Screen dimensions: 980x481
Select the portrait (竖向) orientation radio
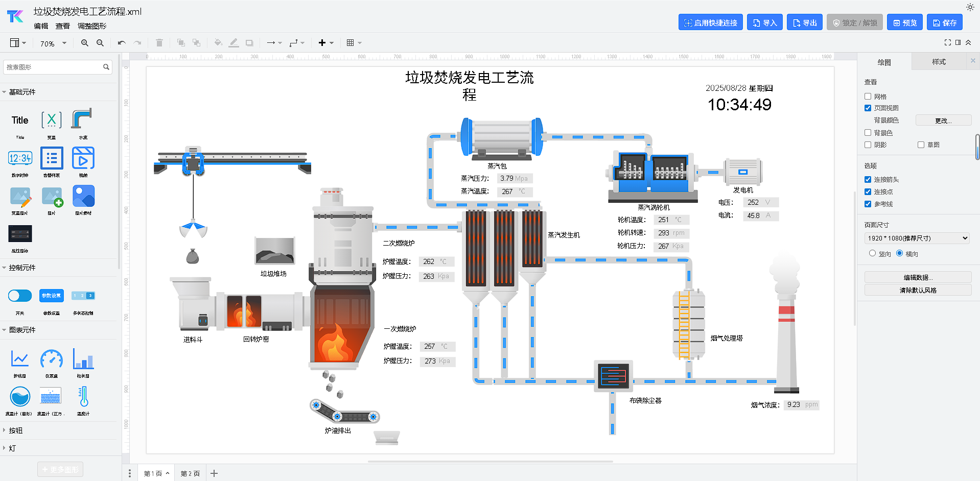[872, 253]
